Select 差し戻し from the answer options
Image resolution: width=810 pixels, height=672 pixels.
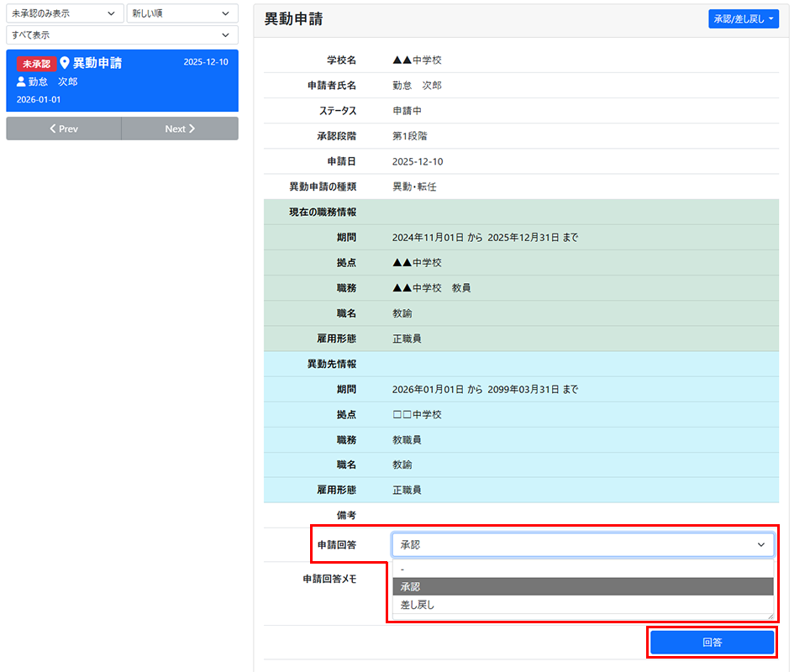click(x=582, y=605)
